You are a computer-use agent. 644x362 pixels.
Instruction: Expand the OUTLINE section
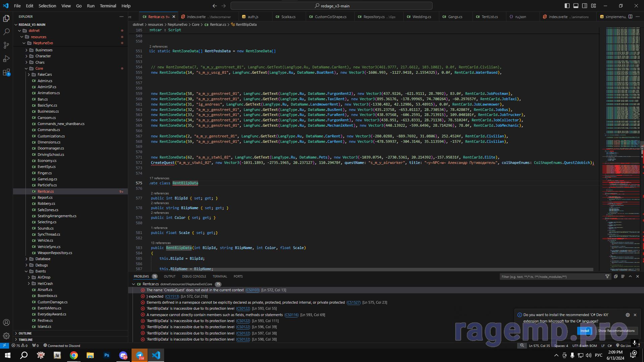25,333
